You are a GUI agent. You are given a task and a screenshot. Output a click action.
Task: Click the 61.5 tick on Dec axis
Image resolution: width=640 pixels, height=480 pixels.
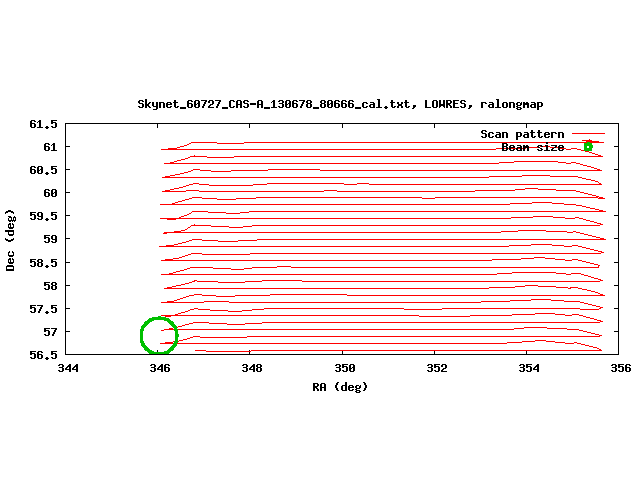(44, 124)
